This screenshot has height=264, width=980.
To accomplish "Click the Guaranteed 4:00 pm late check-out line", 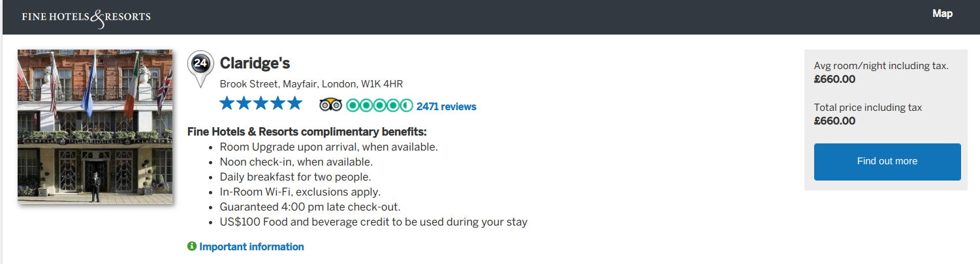I will [x=309, y=207].
